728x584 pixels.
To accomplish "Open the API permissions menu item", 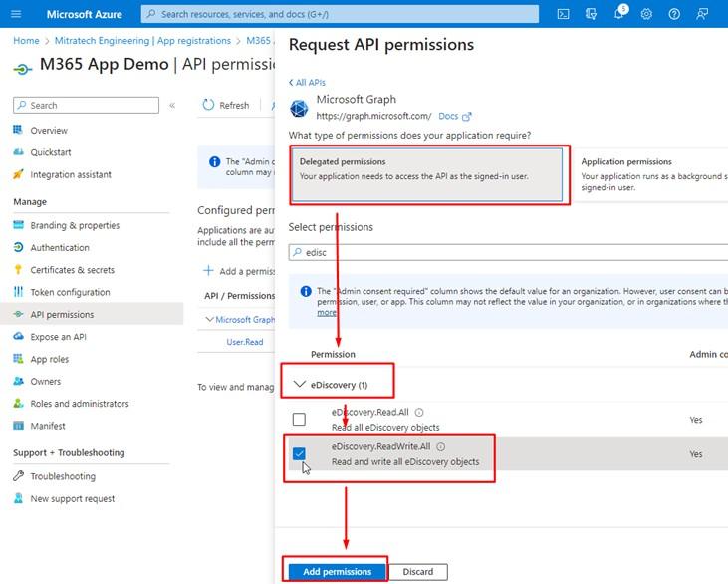I will point(92,314).
